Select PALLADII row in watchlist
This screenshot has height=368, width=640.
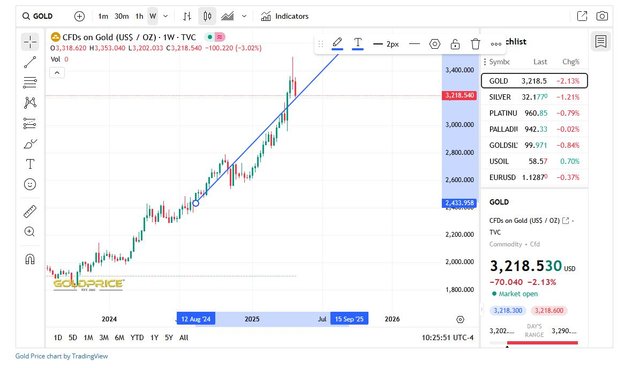[534, 129]
